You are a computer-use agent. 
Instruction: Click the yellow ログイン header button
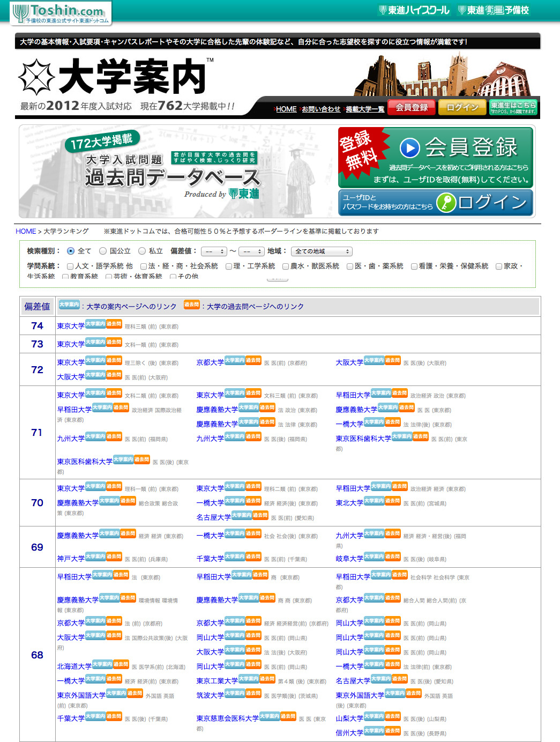point(462,107)
